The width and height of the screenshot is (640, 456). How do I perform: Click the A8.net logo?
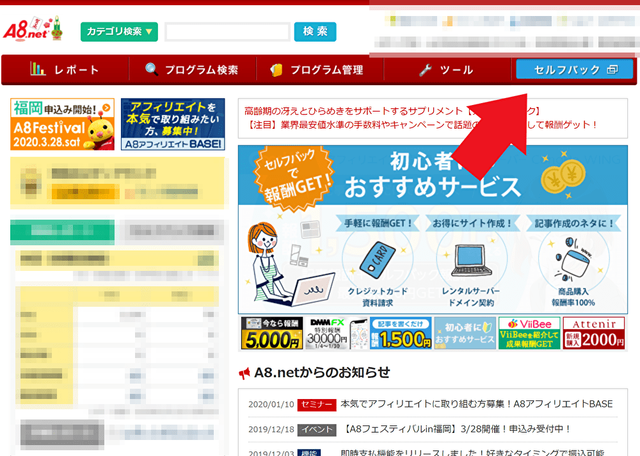(33, 29)
